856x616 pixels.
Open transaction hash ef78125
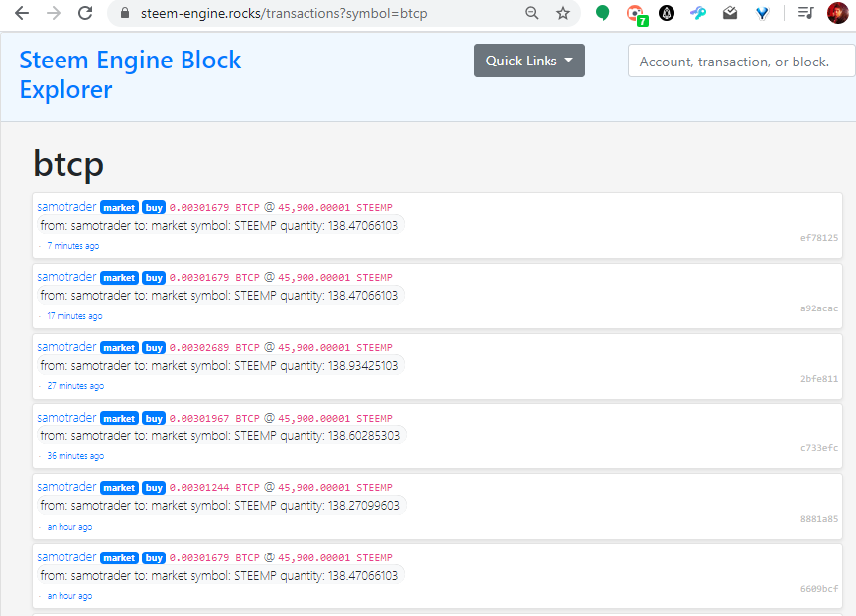coord(819,237)
